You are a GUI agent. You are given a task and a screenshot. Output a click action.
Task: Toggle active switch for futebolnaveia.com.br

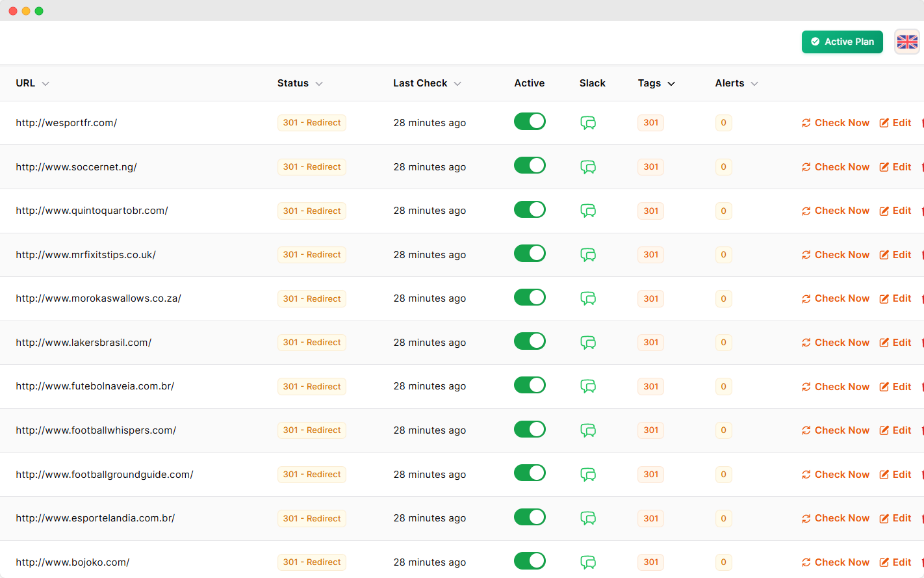point(530,385)
